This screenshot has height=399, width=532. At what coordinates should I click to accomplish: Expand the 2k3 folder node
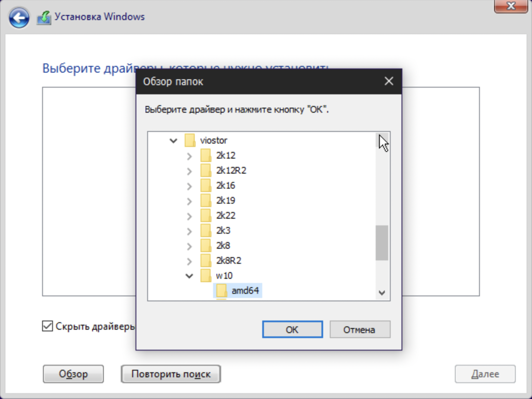coord(189,231)
